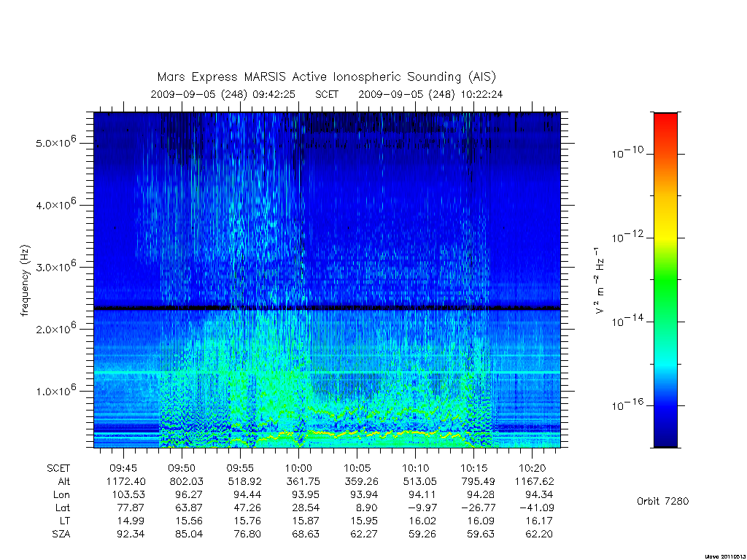Click latitude value '-26.77'
This screenshot has width=747, height=560.
479,508
